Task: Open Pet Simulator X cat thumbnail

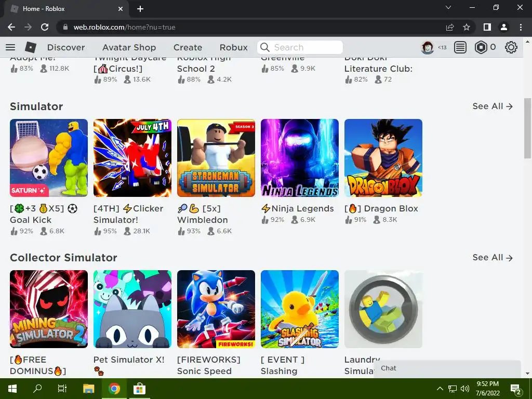Action: coord(132,309)
